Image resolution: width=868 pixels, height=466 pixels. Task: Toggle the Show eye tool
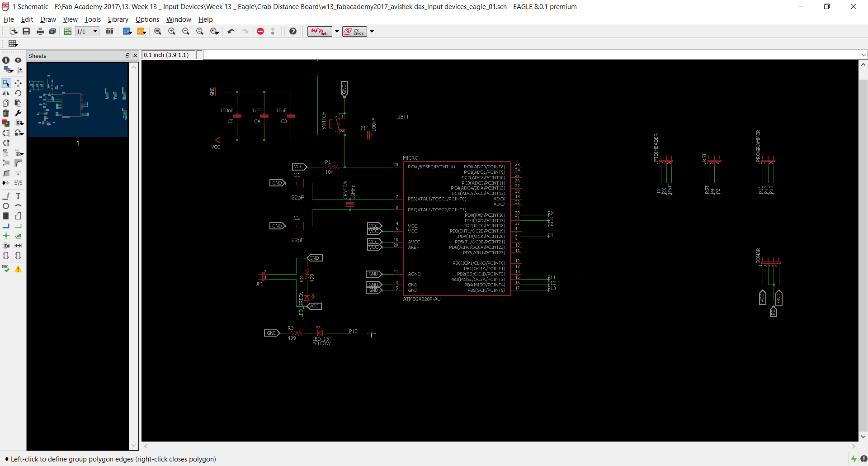coord(18,60)
